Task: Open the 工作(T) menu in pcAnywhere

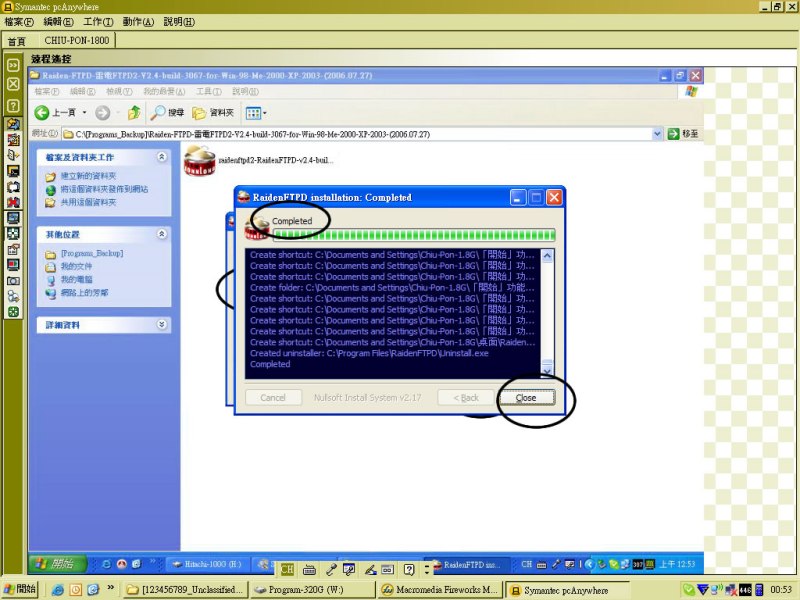Action: 98,22
